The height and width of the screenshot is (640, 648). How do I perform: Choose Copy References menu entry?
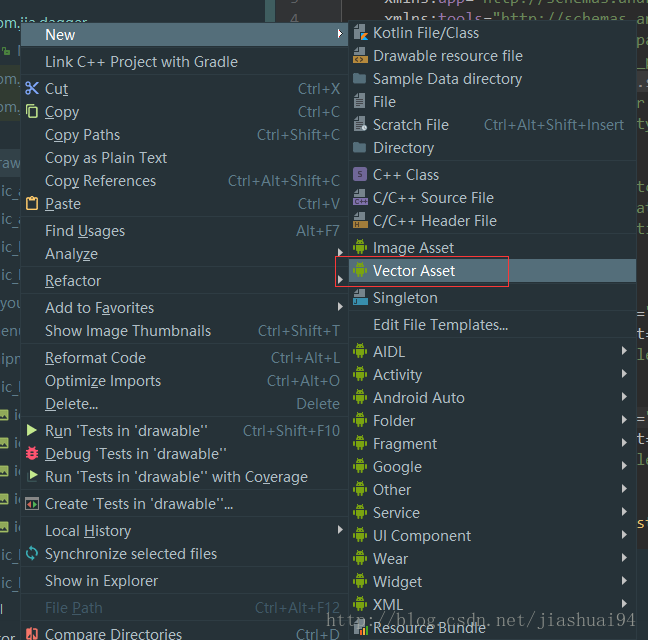coord(184,181)
